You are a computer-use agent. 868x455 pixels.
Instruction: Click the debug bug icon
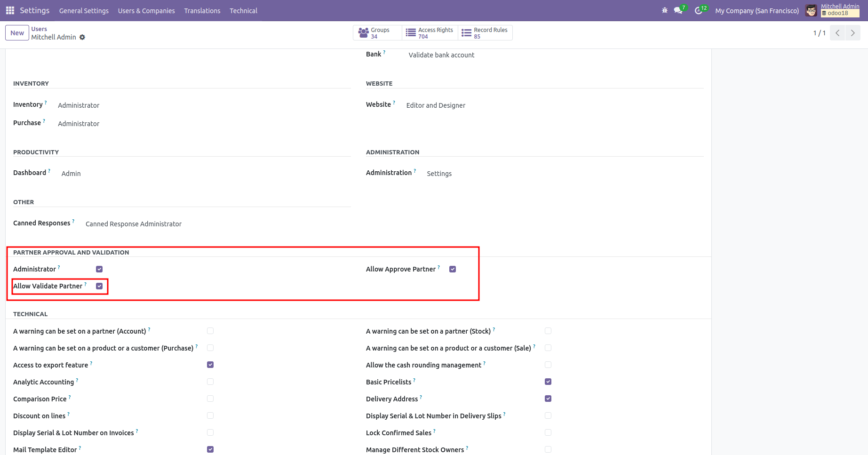click(665, 10)
